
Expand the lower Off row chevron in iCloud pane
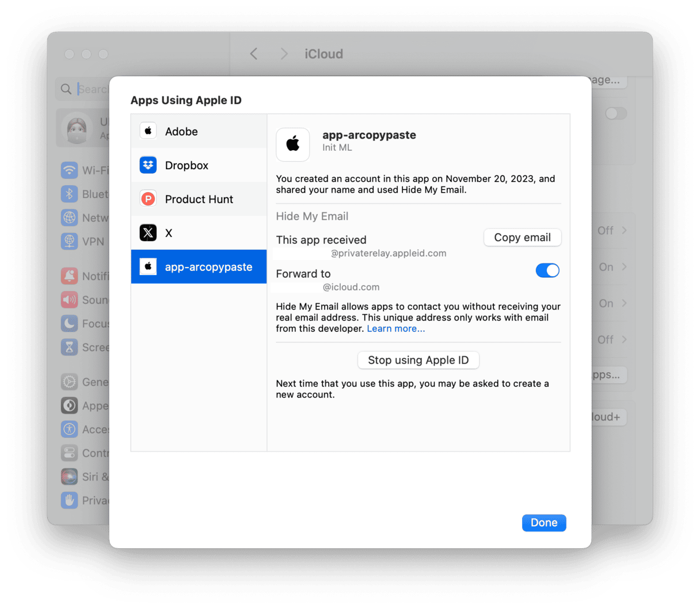coord(625,339)
